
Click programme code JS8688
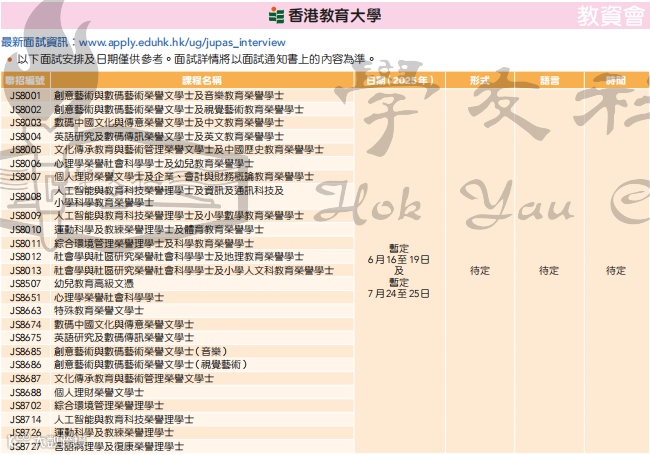[25, 392]
